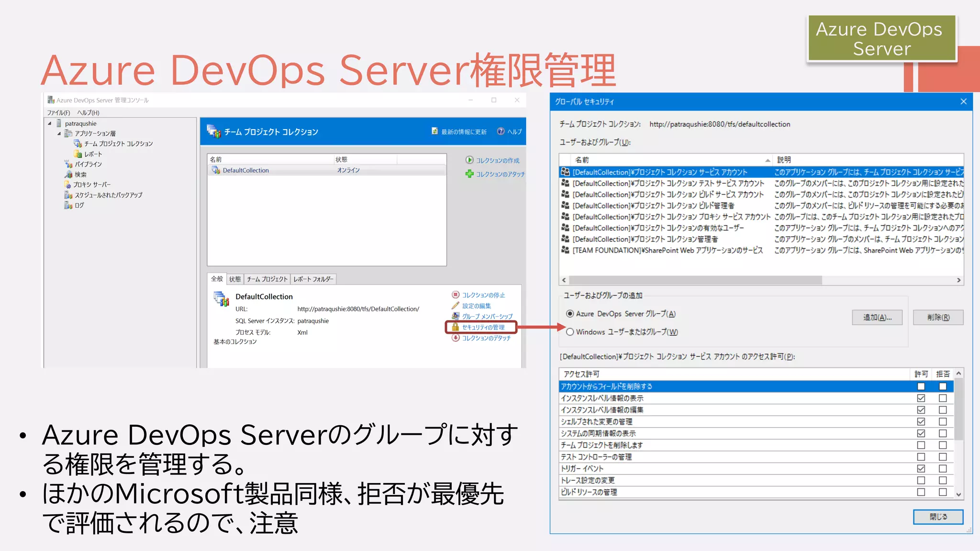Click the アプリケーション層 icon
Screen dimensions: 980x551
68,133
